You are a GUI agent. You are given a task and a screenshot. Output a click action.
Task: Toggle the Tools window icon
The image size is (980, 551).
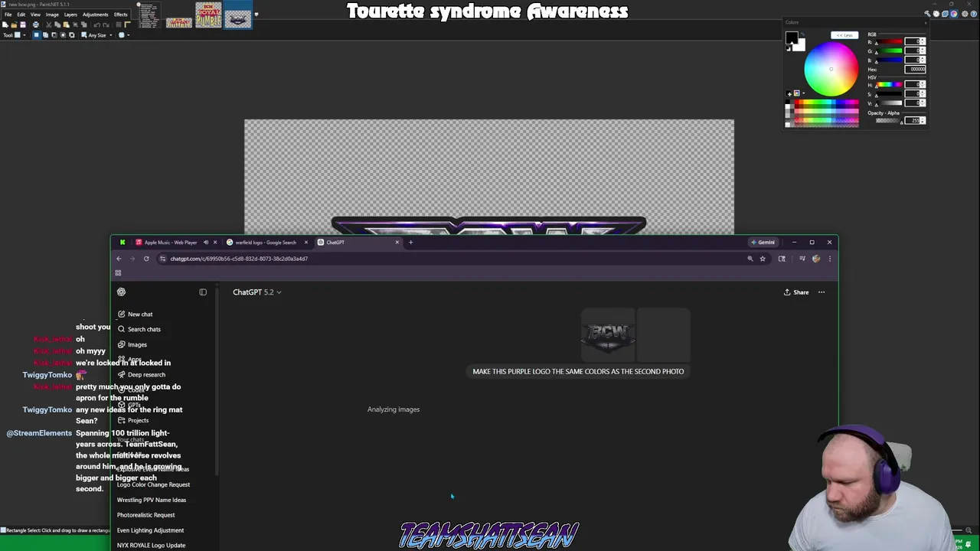927,14
